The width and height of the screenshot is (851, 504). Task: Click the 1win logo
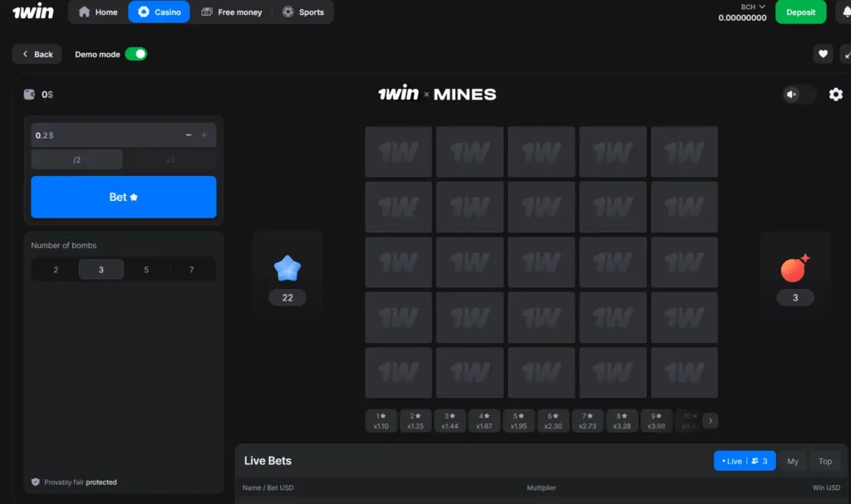tap(32, 12)
